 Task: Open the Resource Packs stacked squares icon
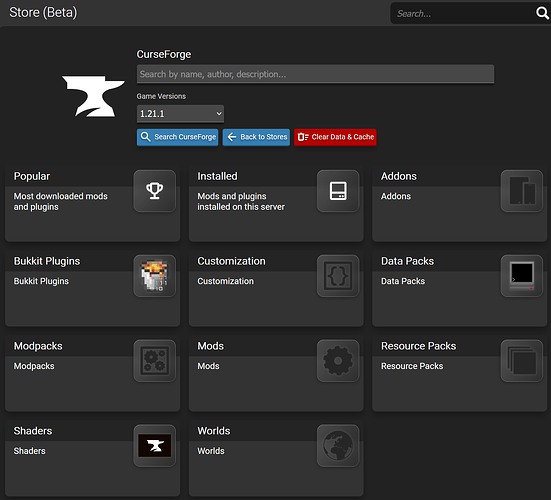pyautogui.click(x=522, y=361)
